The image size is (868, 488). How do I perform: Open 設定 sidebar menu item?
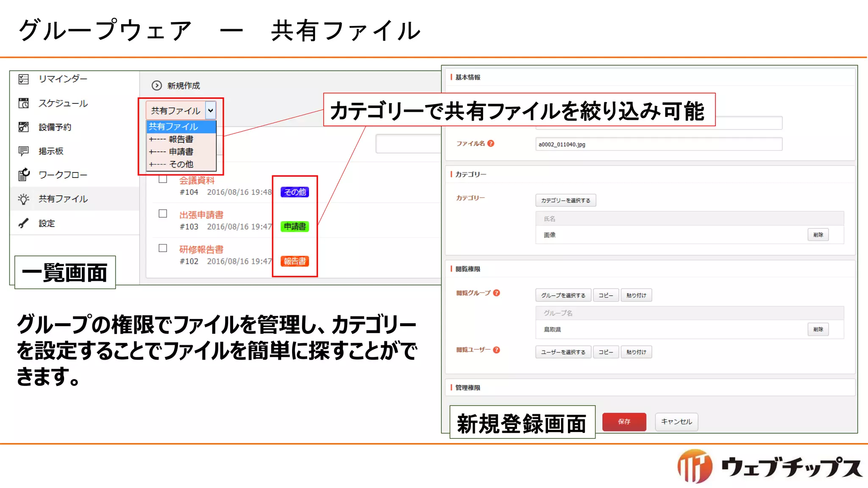(x=47, y=223)
